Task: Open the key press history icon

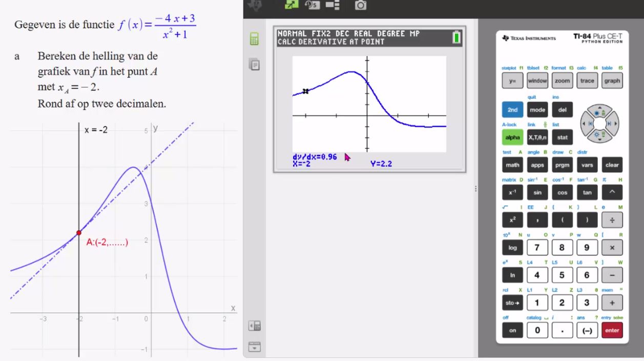Action: 312,5
